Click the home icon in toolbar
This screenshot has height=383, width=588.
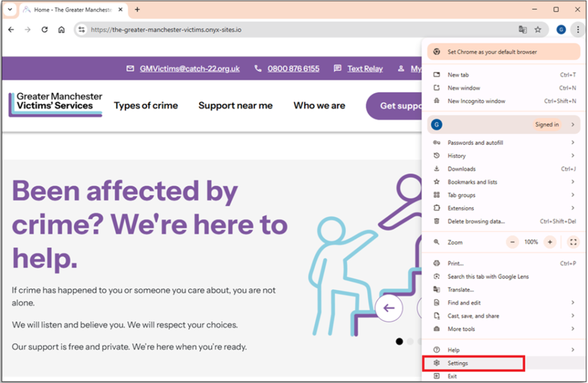point(61,30)
